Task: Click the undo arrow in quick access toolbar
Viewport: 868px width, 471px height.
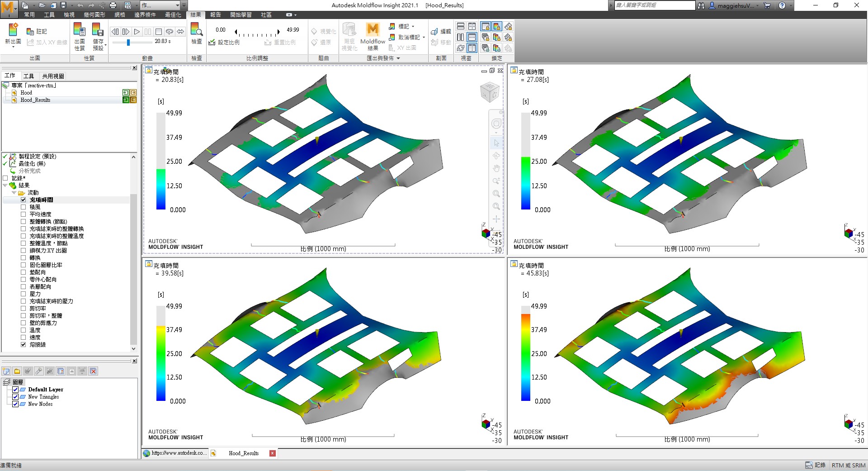Action: [80, 5]
